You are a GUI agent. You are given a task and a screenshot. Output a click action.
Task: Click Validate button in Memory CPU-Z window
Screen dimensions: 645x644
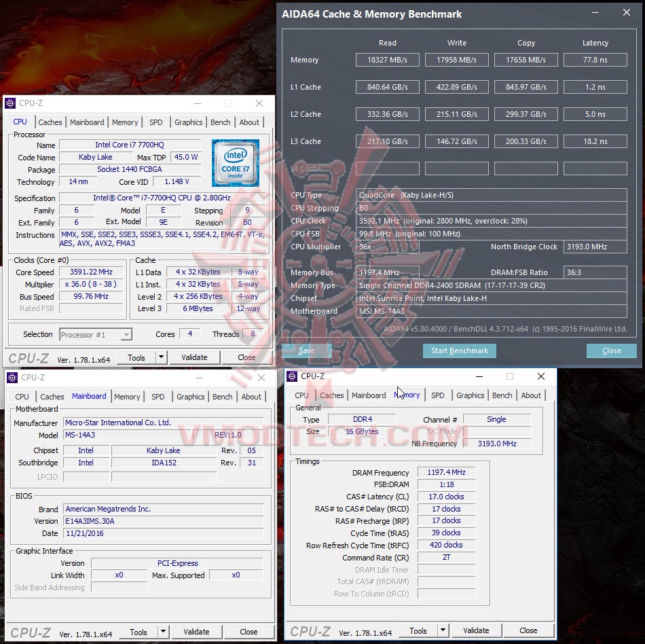click(476, 631)
